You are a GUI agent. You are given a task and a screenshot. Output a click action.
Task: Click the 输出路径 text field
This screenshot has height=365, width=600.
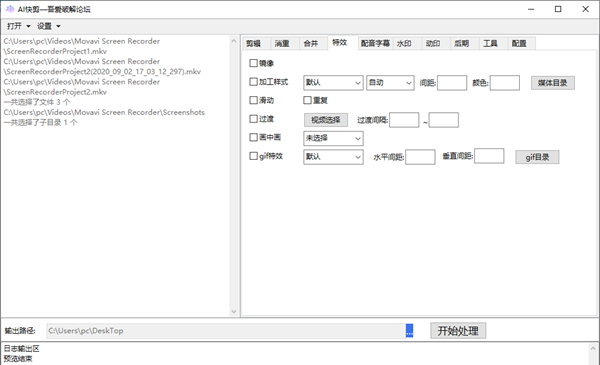226,331
